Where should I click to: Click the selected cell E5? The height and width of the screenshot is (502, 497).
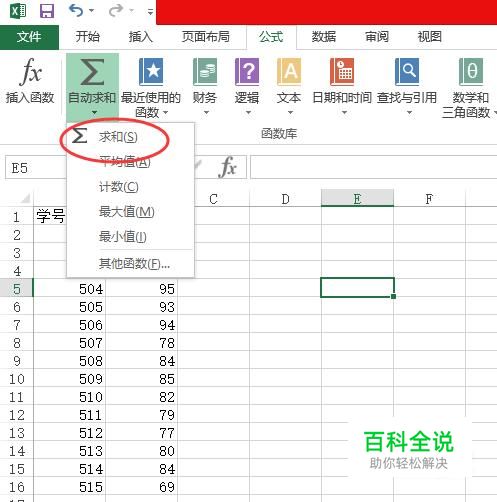click(357, 287)
